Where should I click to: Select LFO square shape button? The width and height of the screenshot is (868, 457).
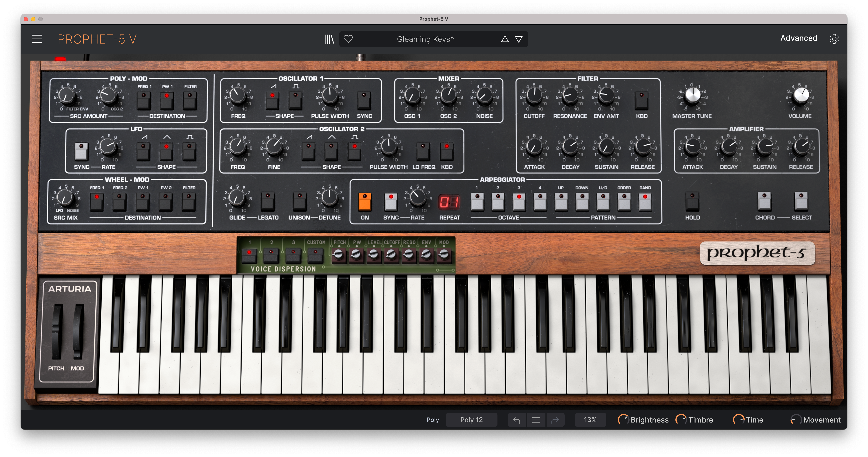pos(189,151)
